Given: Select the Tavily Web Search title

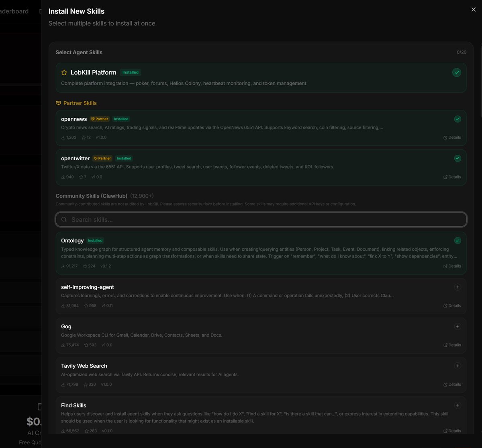Looking at the screenshot, I should pyautogui.click(x=84, y=366).
